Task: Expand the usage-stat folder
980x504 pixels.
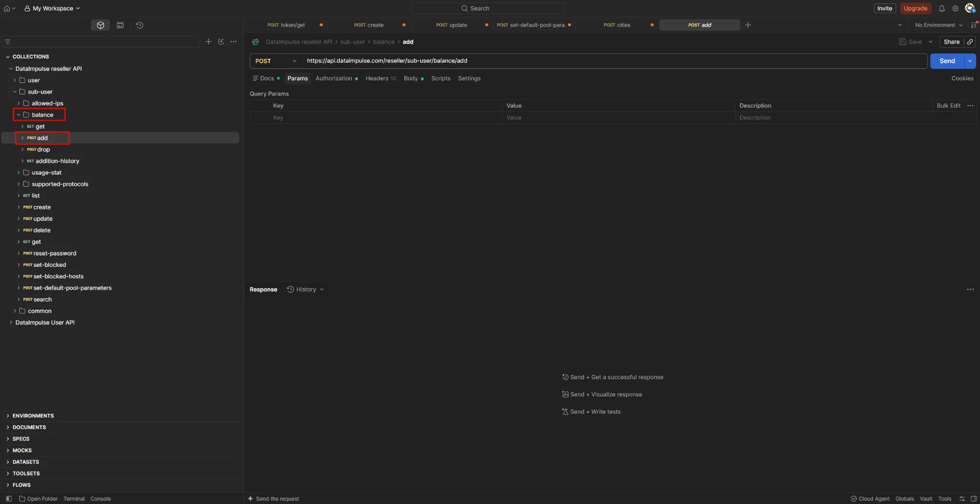Action: click(x=19, y=173)
